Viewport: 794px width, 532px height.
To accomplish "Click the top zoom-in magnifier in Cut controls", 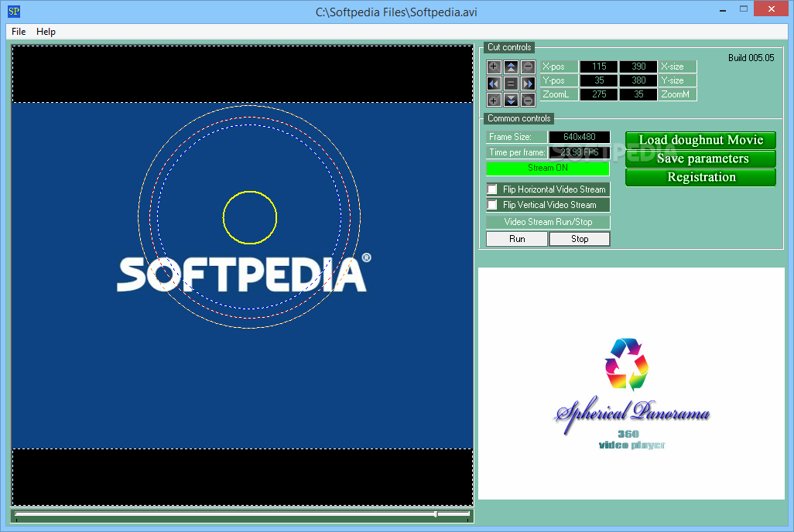I will pos(494,66).
